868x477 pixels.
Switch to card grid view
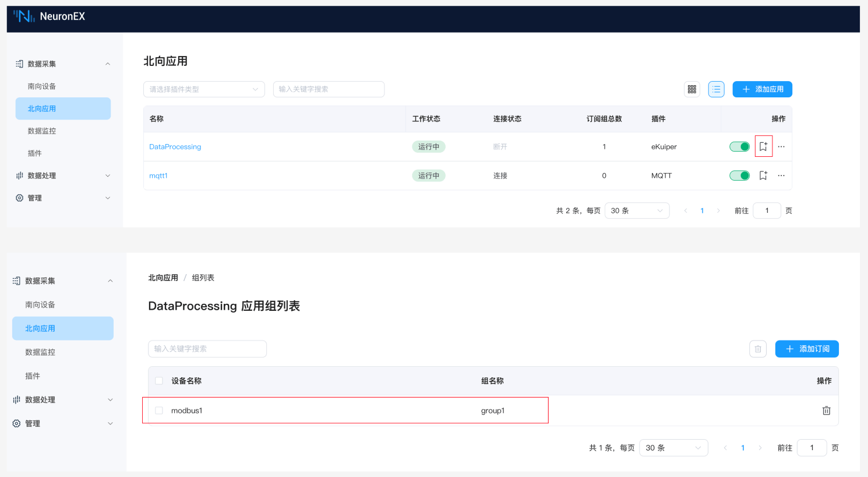(691, 89)
